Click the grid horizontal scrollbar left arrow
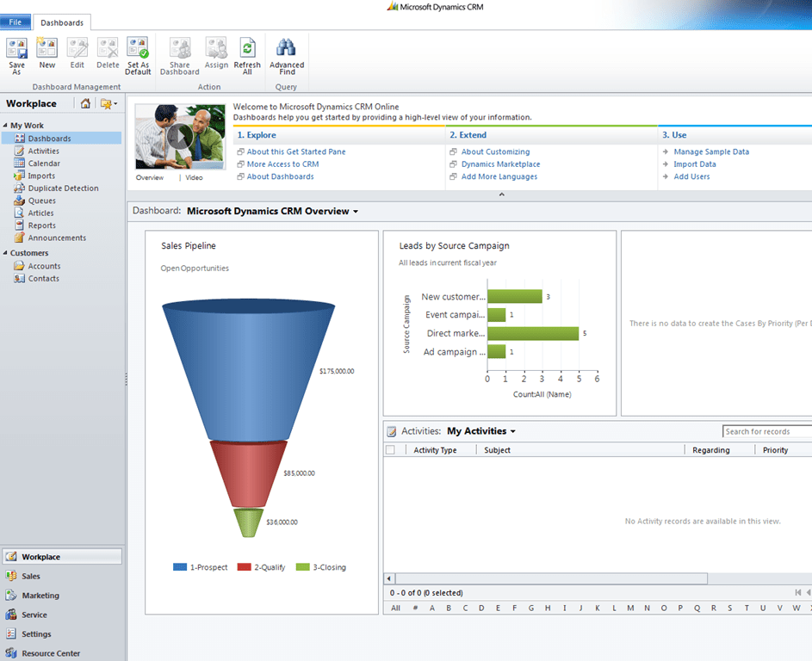Viewport: 812px width, 661px height. [x=389, y=578]
